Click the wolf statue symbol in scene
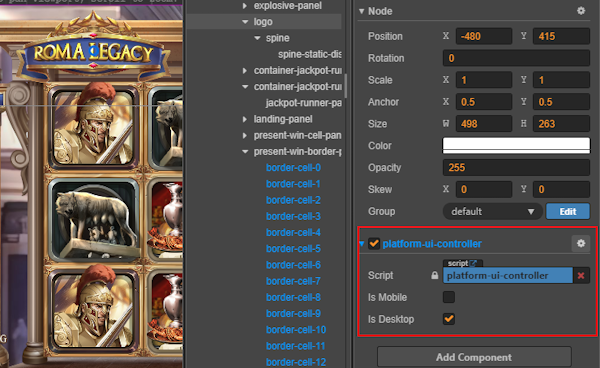This screenshot has height=368, width=600. point(95,219)
